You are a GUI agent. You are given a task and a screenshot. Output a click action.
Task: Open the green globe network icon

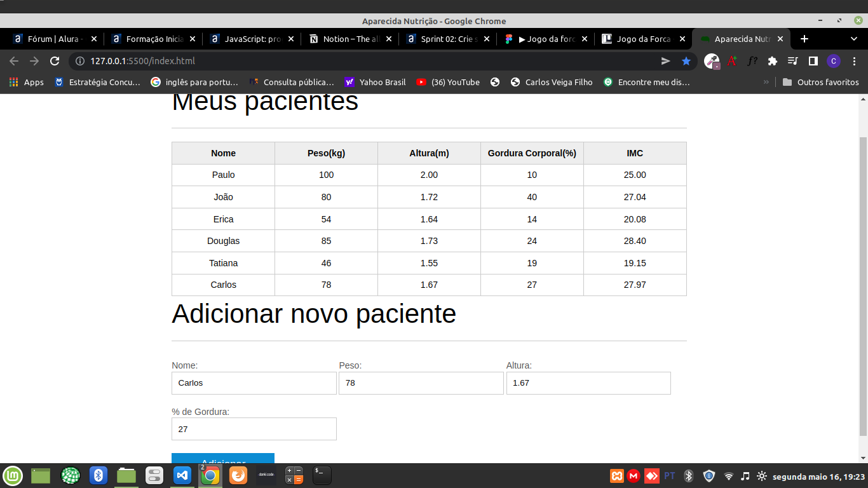click(x=71, y=475)
